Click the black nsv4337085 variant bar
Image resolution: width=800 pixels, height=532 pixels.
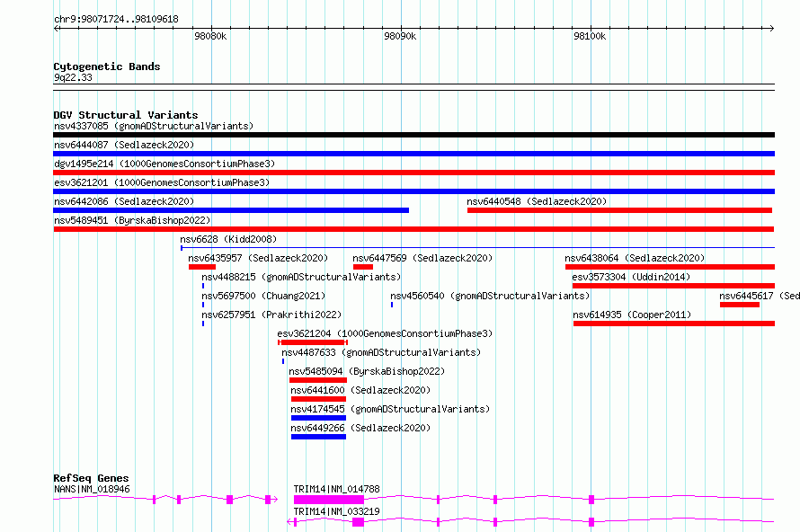[x=413, y=135]
